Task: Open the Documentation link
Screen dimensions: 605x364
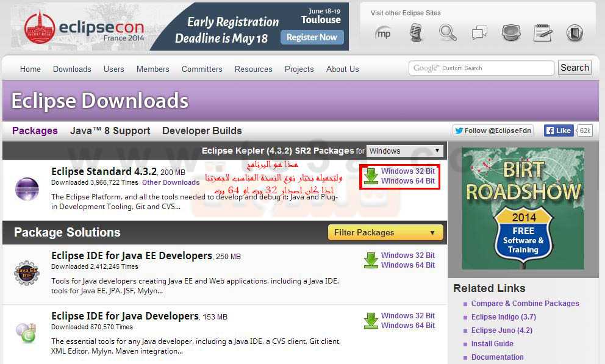Action: click(497, 357)
